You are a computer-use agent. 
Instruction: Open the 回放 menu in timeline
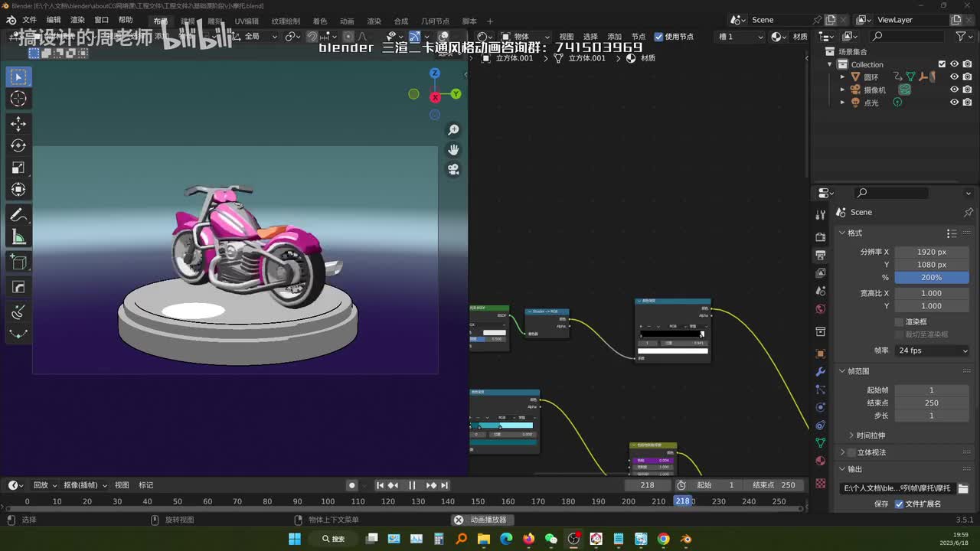41,485
